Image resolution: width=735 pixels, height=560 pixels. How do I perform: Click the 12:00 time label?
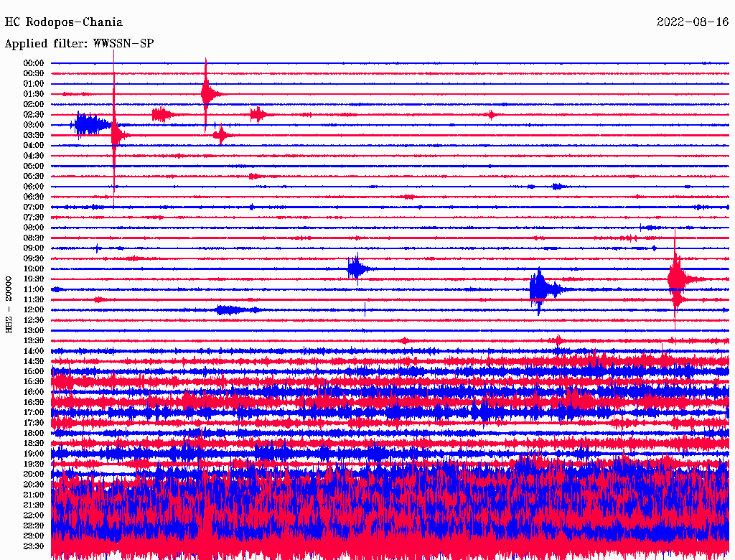tap(34, 309)
